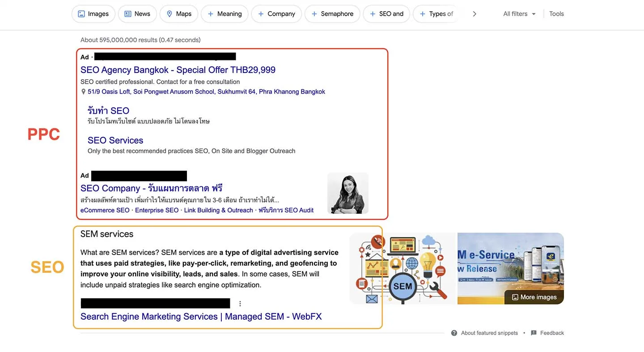
Task: Click the plus icon on the Meaning chip
Action: (x=211, y=13)
